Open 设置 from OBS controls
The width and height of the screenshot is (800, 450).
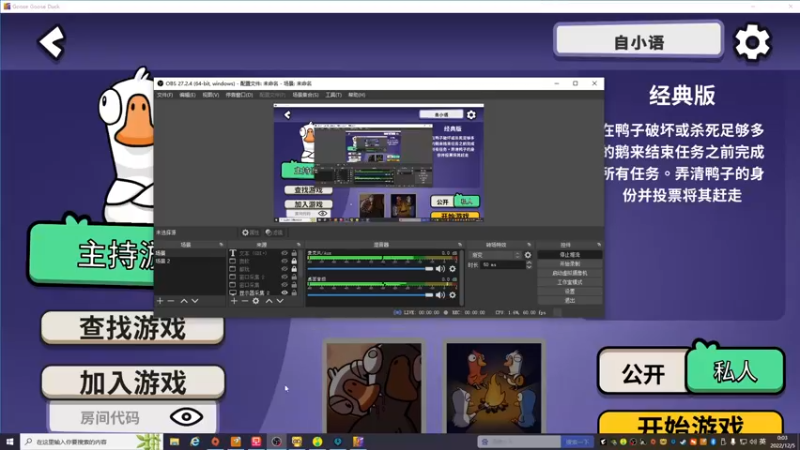click(569, 291)
